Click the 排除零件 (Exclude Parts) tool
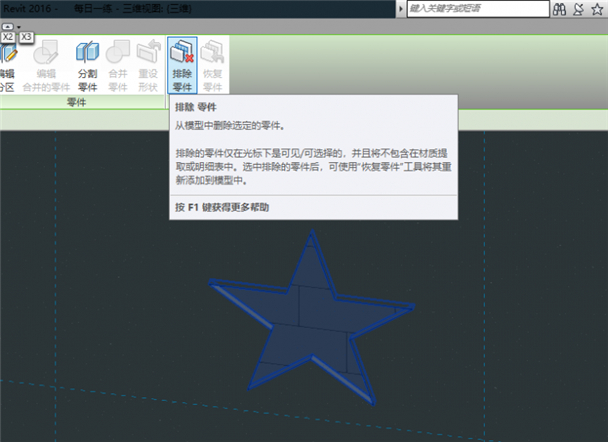The height and width of the screenshot is (442, 608). pos(182,65)
